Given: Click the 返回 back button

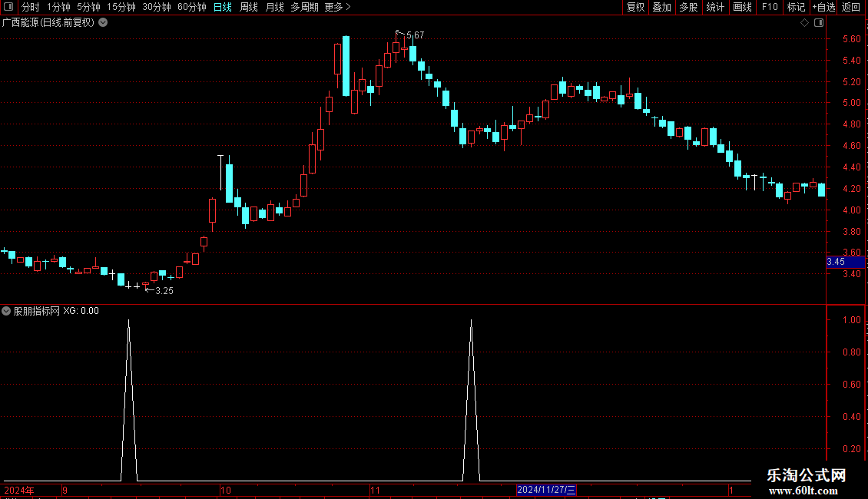Looking at the screenshot, I should [x=851, y=7].
